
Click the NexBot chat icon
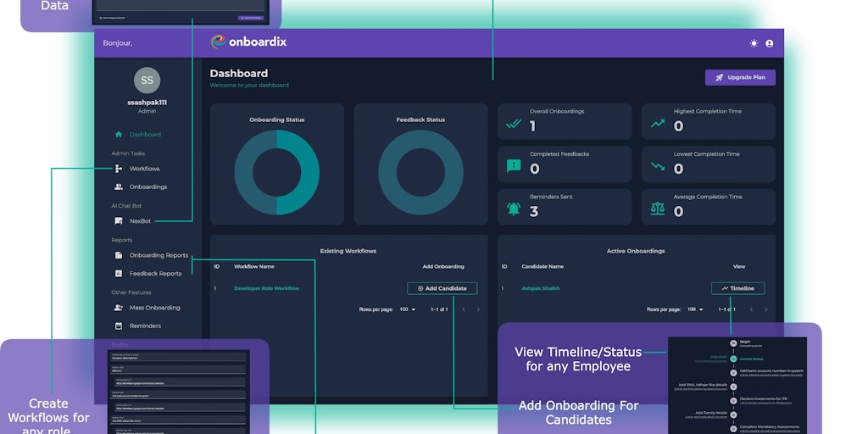click(119, 221)
